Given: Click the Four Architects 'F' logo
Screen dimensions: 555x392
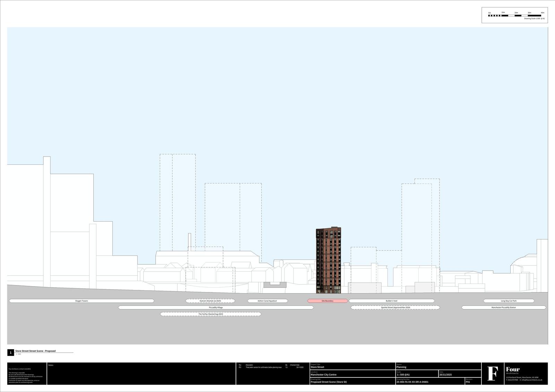Looking at the screenshot, I should [x=493, y=374].
